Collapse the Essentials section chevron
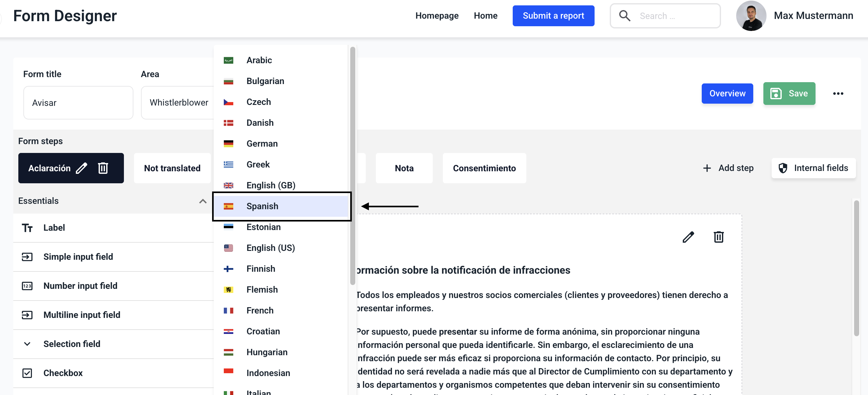The height and width of the screenshot is (395, 868). (203, 201)
